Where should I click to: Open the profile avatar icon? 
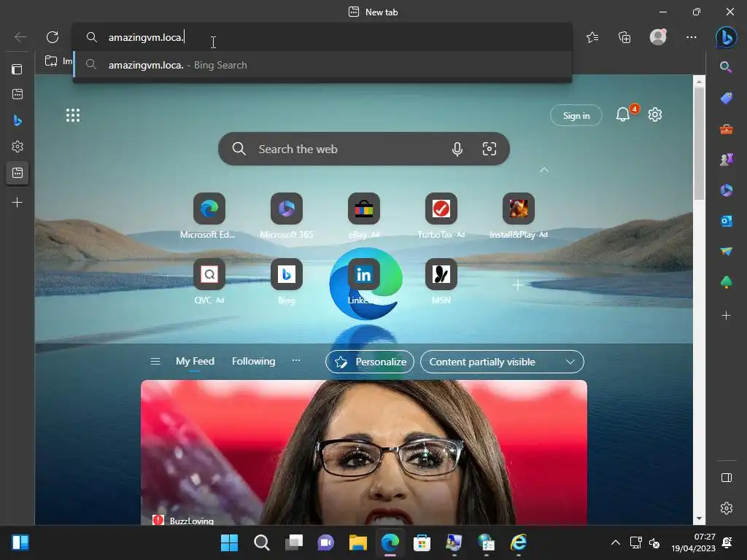pos(658,37)
